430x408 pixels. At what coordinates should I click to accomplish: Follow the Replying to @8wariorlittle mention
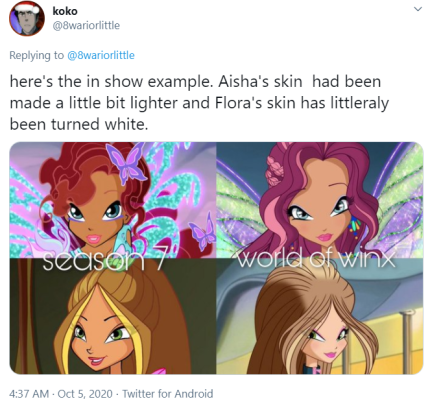(101, 55)
